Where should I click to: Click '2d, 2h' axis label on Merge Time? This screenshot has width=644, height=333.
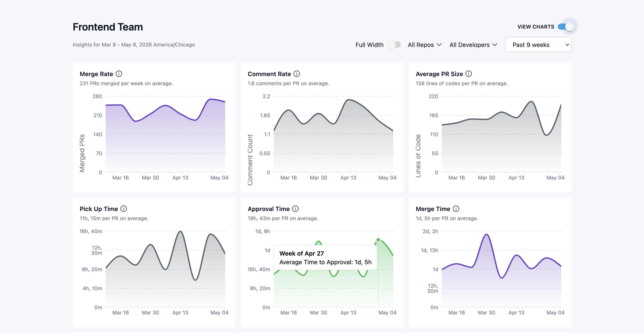[x=430, y=231]
